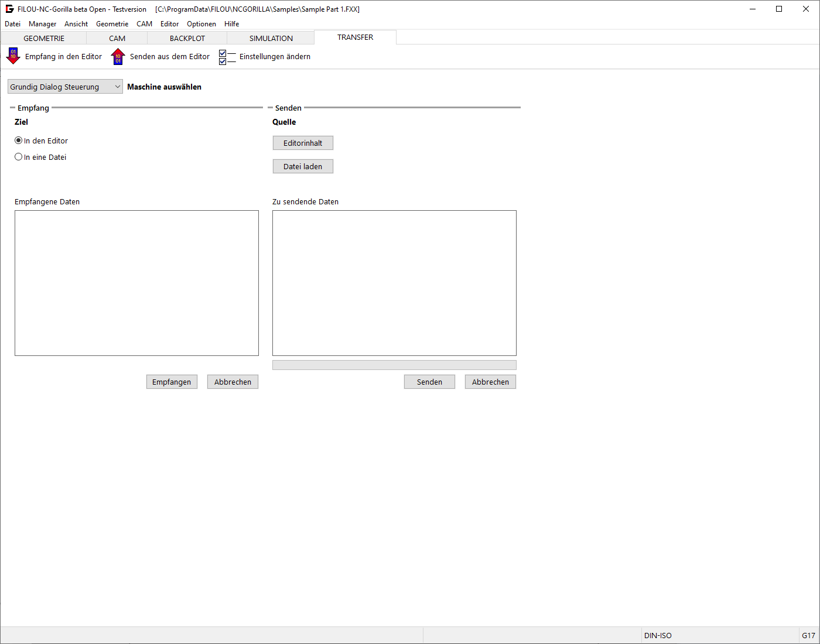This screenshot has width=820, height=644.
Task: Click the G17 status bar entry
Action: point(808,635)
